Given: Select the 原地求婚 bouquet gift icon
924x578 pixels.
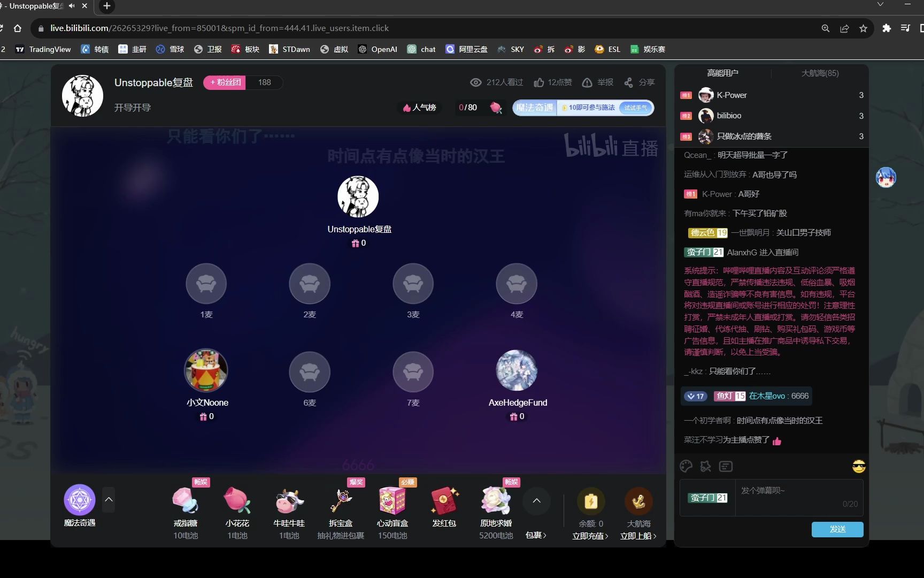Looking at the screenshot, I should [x=496, y=501].
